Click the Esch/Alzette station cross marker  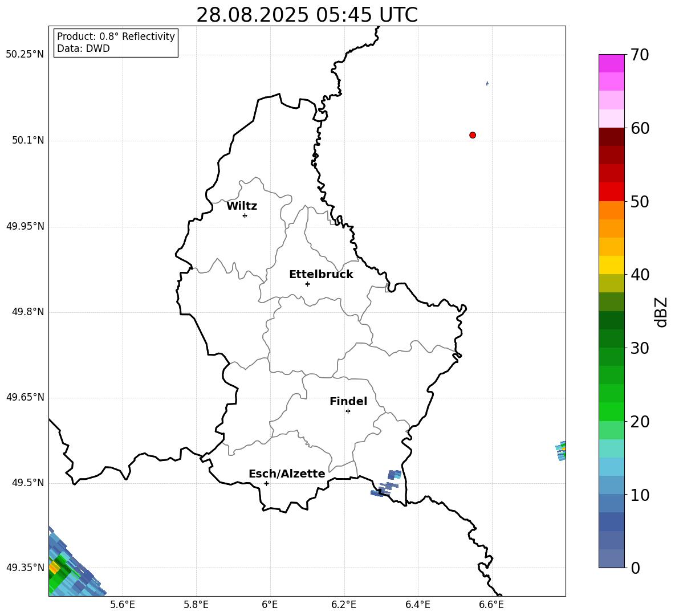(x=266, y=483)
